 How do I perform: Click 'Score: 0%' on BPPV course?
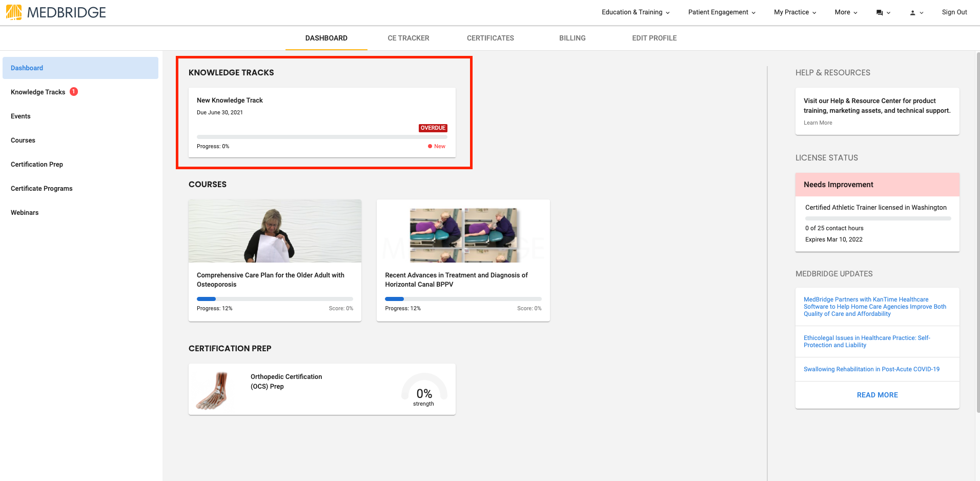tap(529, 308)
